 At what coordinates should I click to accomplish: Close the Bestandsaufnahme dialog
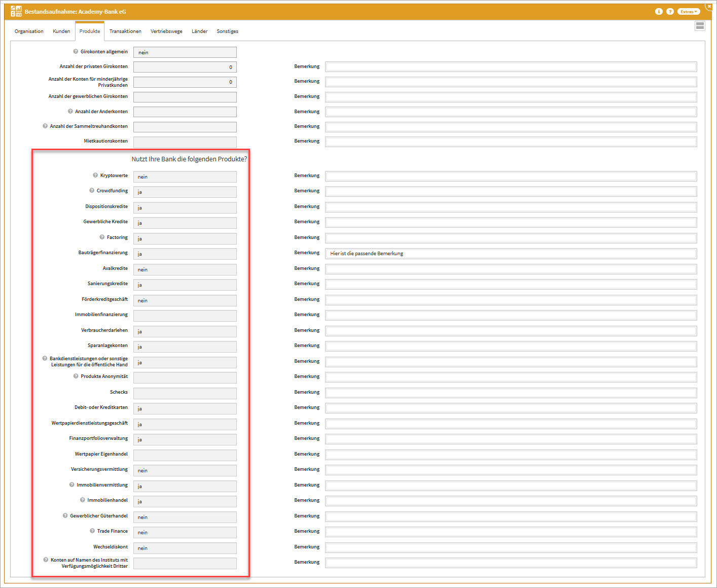point(709,6)
